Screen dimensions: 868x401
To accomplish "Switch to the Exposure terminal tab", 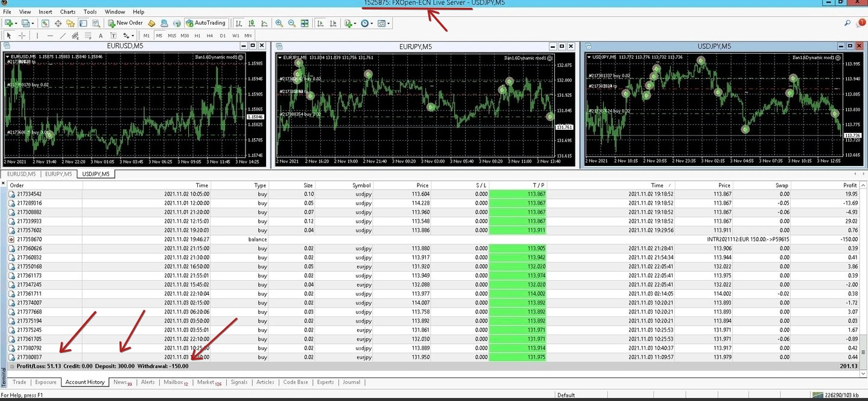I will point(46,382).
